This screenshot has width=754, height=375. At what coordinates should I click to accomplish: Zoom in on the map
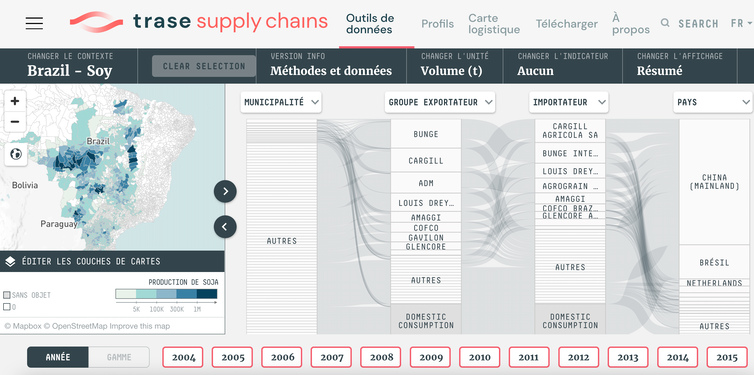coord(15,101)
